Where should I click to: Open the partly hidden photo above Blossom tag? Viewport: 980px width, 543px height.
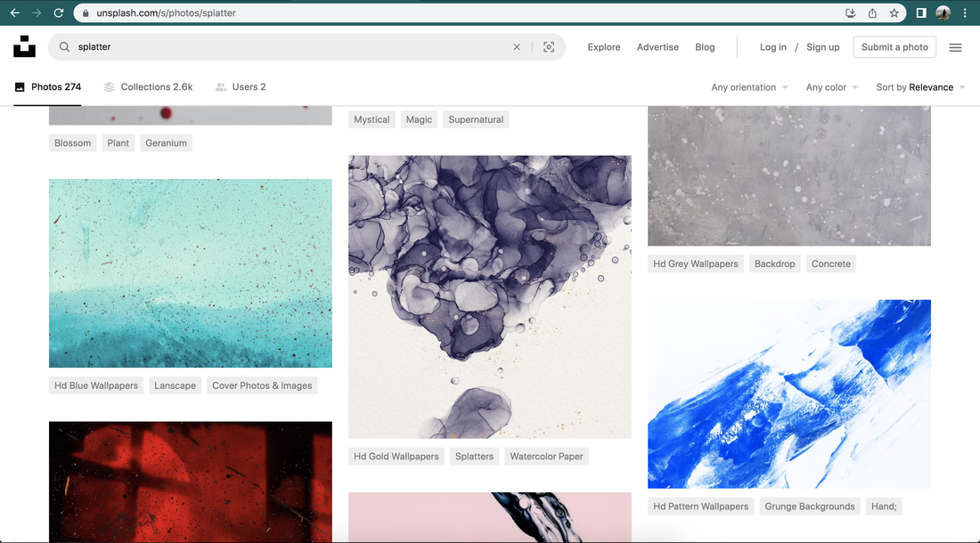pyautogui.click(x=191, y=116)
